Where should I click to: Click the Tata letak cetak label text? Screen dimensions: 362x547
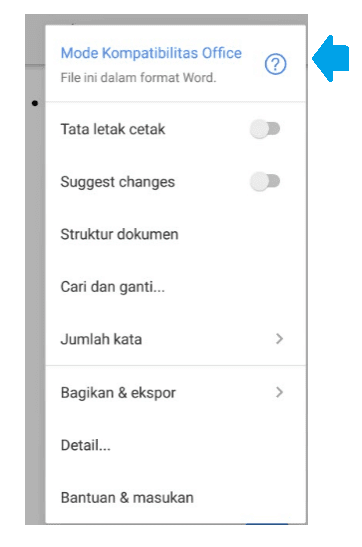(113, 129)
